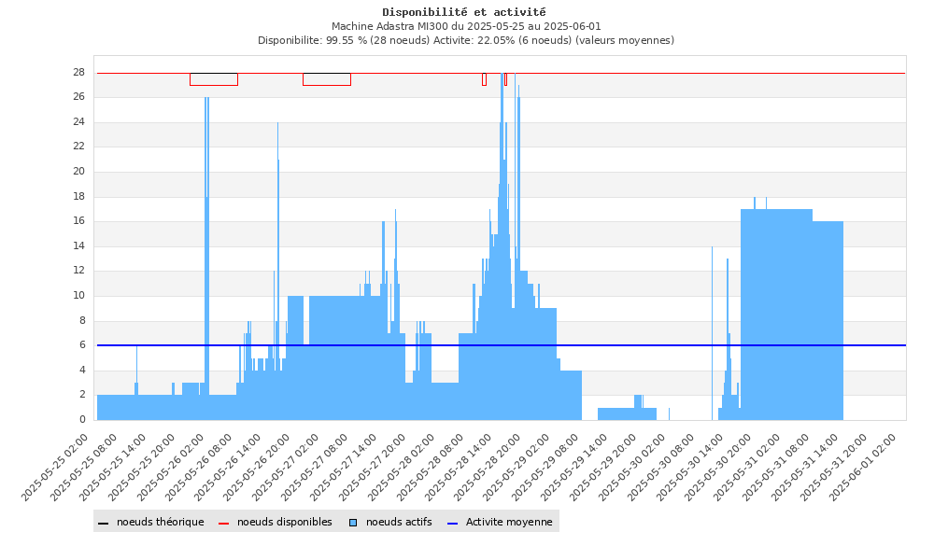The width and height of the screenshot is (934, 560).
Task: Click x-axis label "2025-05-30 08:00"
Action: (660, 468)
